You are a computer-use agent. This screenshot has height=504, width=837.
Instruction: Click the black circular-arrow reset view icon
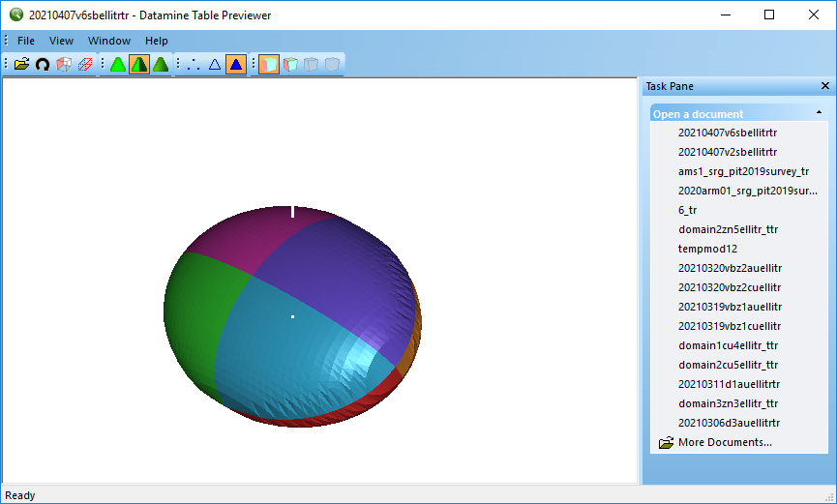click(x=42, y=65)
